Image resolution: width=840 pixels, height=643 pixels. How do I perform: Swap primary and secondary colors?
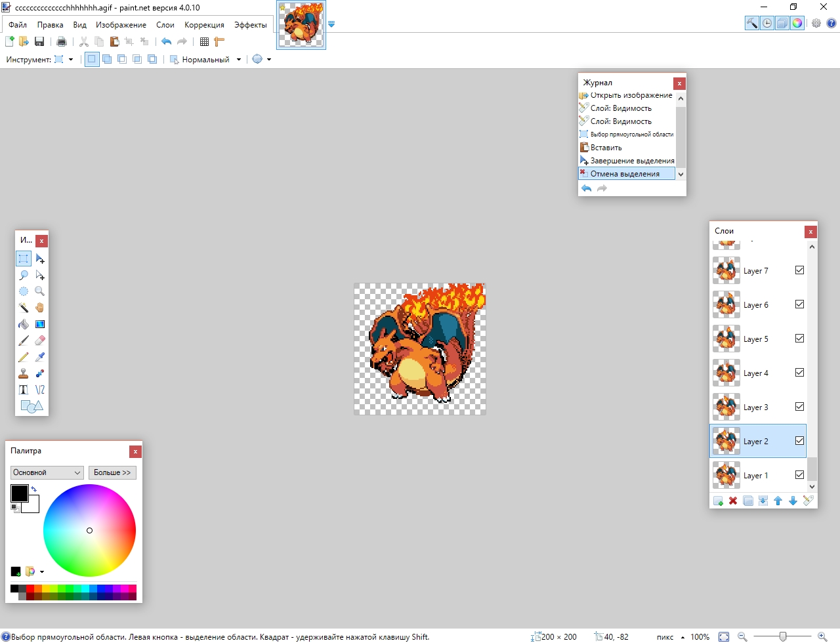(x=33, y=489)
